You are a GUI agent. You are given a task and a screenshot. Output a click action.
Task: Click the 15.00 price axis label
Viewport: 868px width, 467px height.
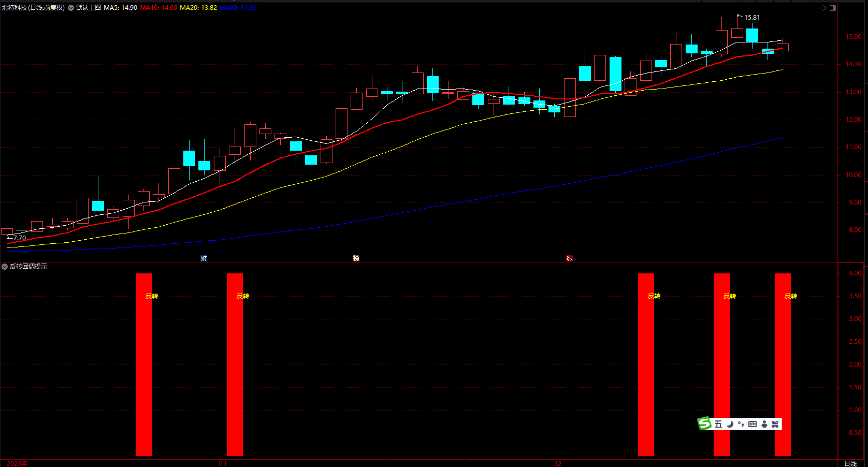tap(853, 37)
